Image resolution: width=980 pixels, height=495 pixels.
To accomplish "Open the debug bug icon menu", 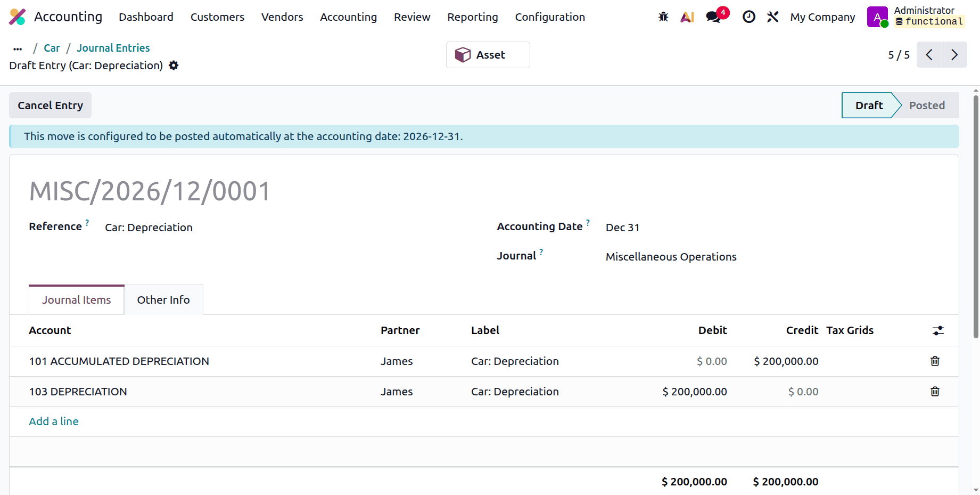I will (663, 17).
